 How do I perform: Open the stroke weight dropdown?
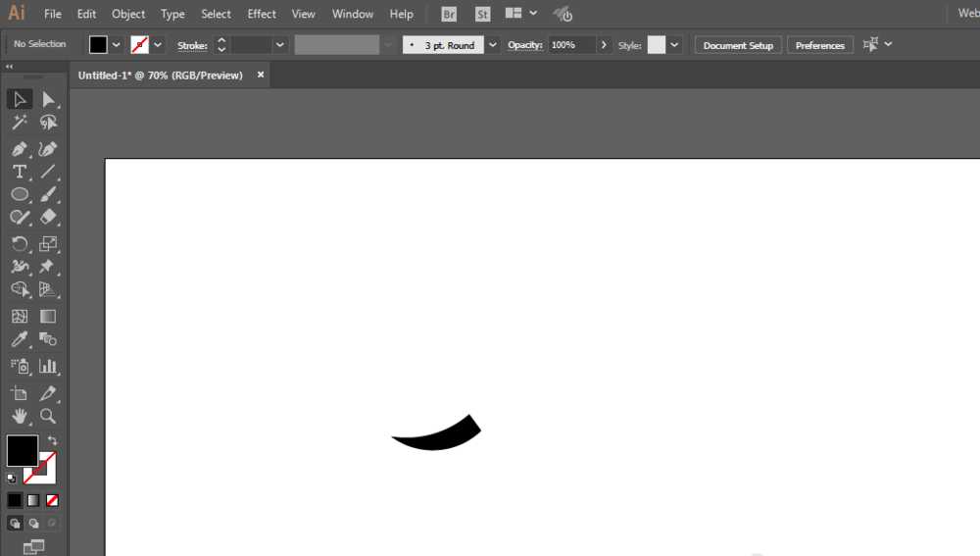pyautogui.click(x=280, y=45)
